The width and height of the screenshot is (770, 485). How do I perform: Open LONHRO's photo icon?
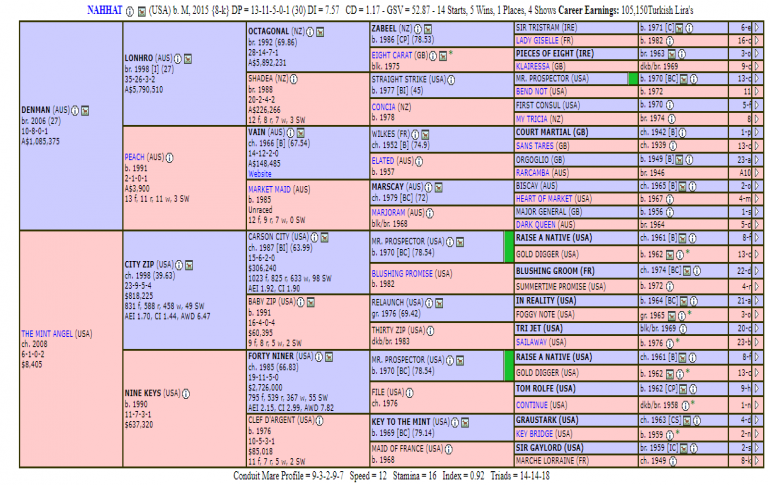pyautogui.click(x=188, y=58)
